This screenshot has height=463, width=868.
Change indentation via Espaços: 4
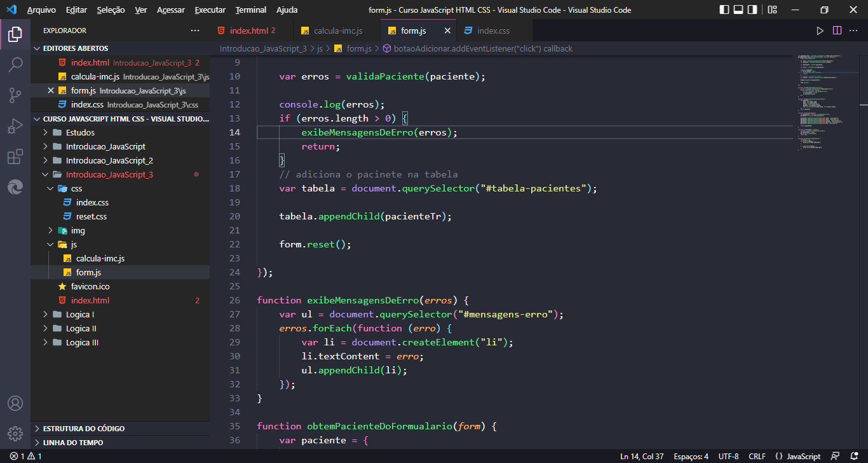pyautogui.click(x=692, y=457)
